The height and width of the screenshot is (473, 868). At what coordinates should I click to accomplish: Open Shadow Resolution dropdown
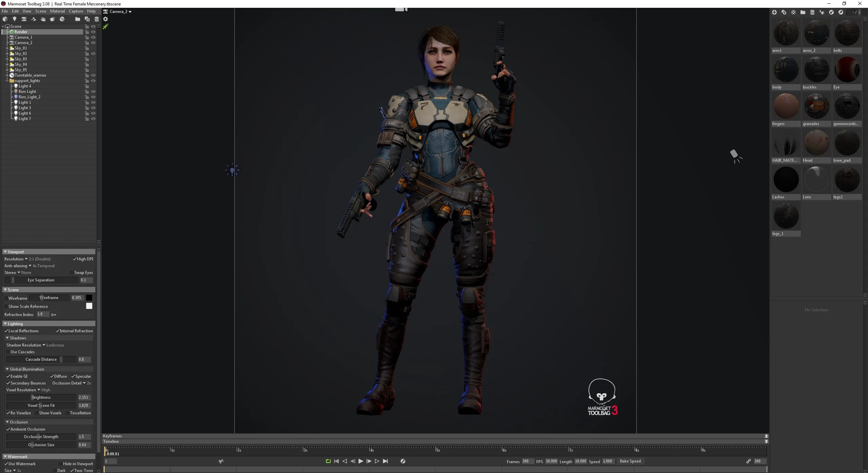(35, 345)
